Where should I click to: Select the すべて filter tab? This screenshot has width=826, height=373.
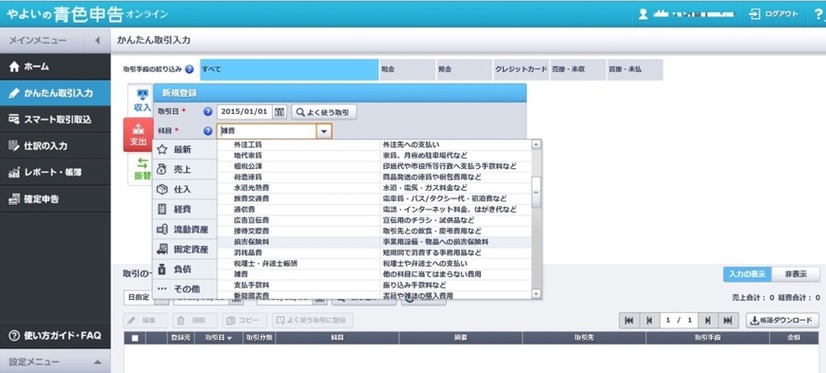(x=289, y=70)
